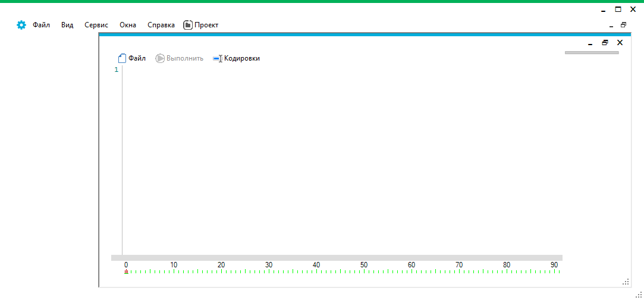Click the Файл document icon in the editor toolbar
The height and width of the screenshot is (300, 644).
[x=122, y=58]
